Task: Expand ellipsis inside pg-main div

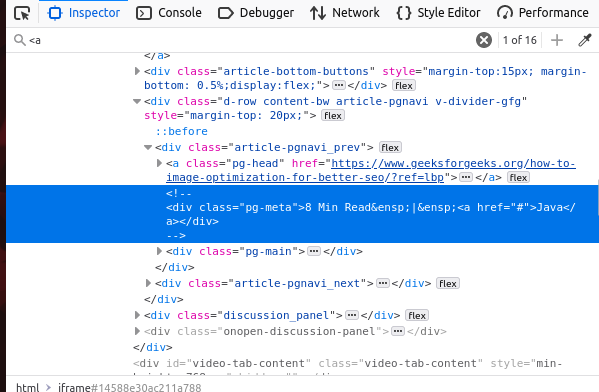Action: point(314,251)
